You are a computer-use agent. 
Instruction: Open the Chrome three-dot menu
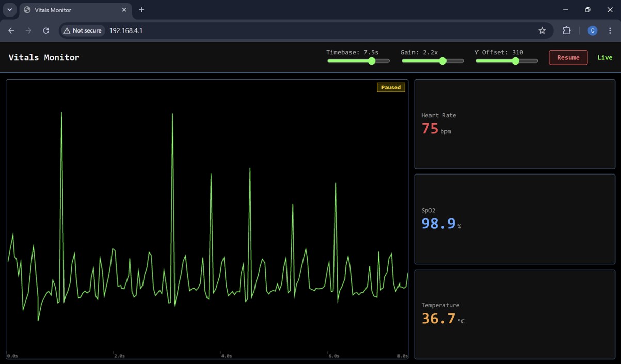coord(610,30)
